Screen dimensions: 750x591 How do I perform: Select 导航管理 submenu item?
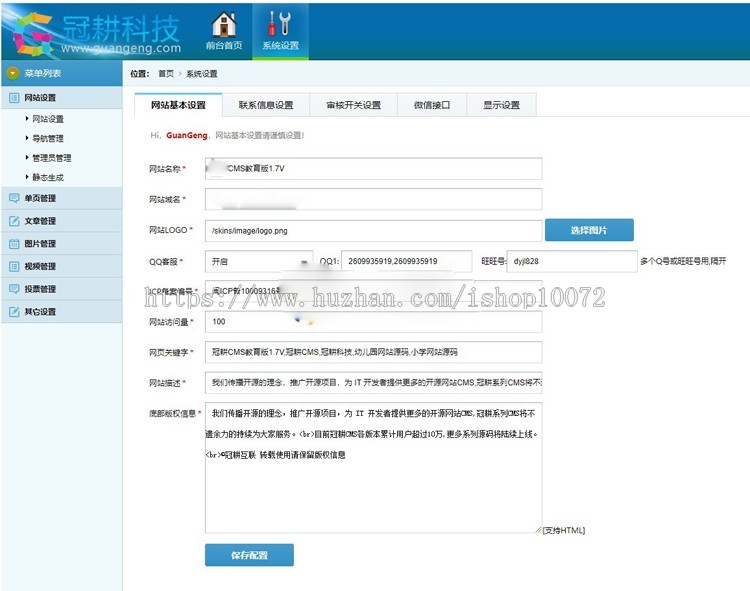point(48,138)
